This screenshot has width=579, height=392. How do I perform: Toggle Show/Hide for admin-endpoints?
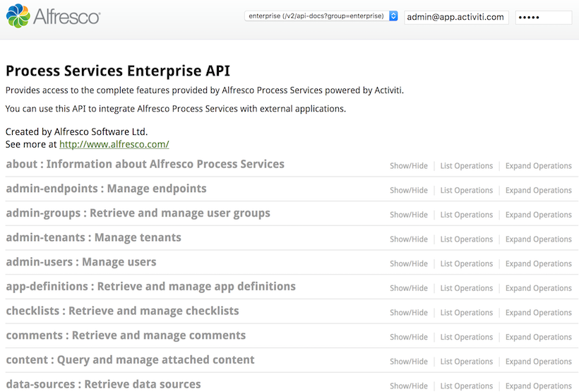[409, 190]
